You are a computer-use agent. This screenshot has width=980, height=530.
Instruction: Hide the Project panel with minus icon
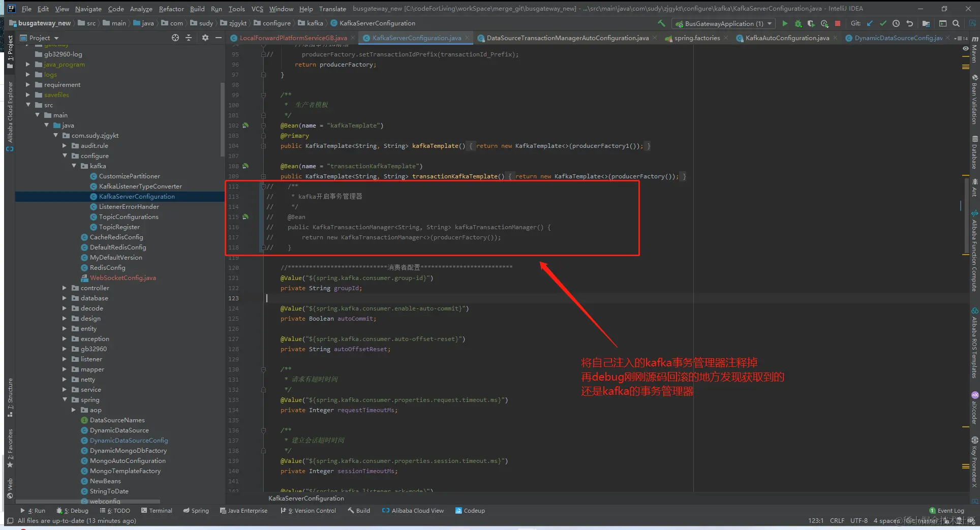(219, 38)
